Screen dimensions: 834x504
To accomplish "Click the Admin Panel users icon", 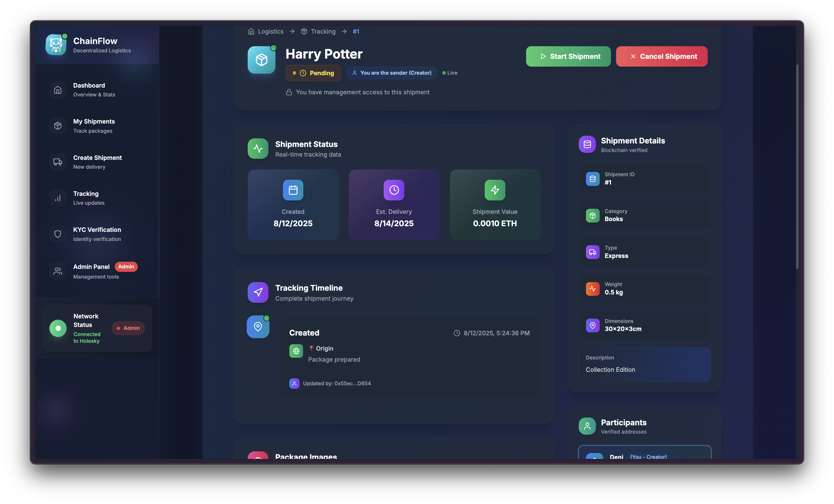I will tap(58, 271).
